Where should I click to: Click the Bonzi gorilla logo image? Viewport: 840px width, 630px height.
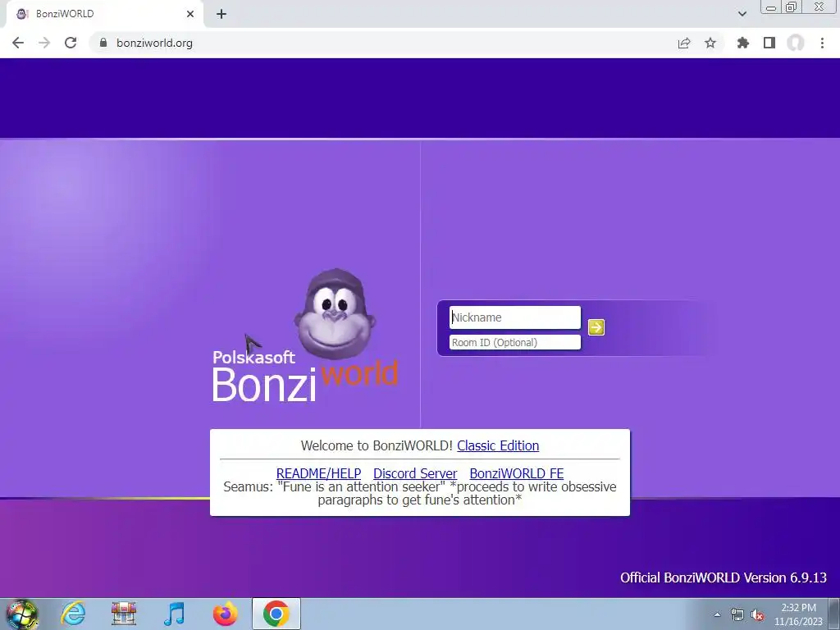pos(335,314)
